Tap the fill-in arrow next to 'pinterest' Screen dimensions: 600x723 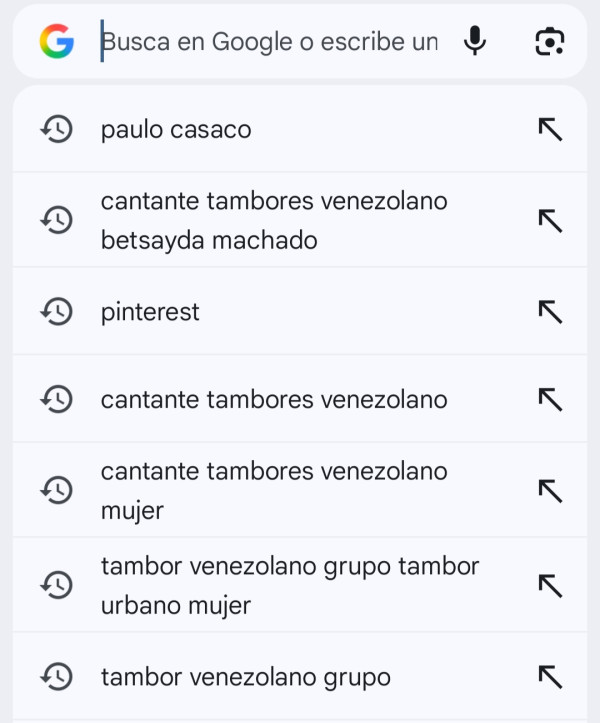[x=550, y=312]
